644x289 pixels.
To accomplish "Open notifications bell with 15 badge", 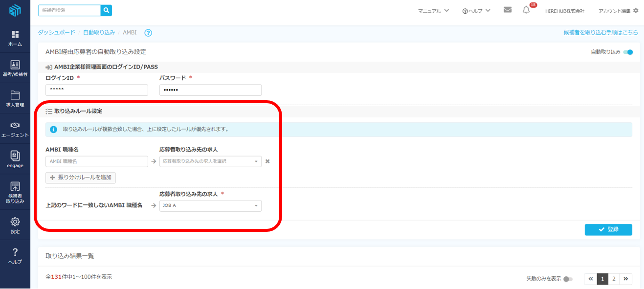I will (526, 10).
